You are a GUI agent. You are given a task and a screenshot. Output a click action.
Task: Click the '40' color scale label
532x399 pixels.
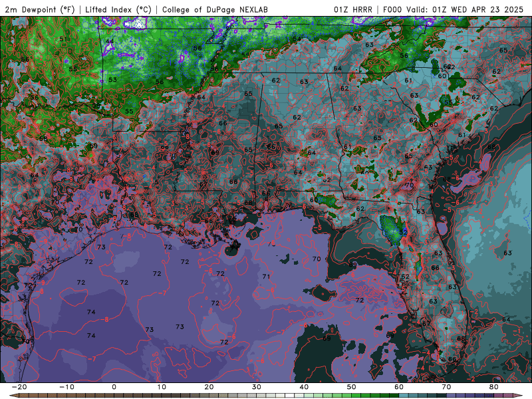point(304,387)
